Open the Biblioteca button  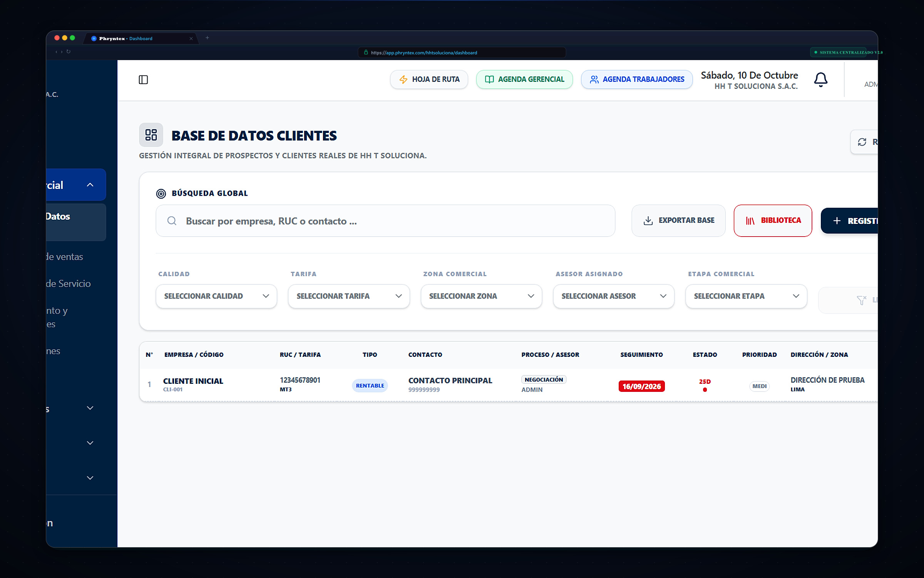(x=773, y=220)
